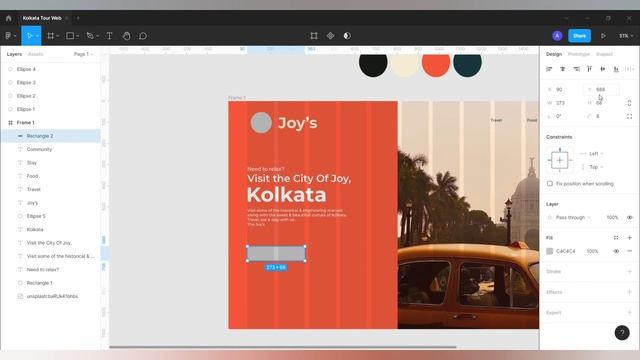Click the Use as mask icon
Viewport: 640px width, 360px height.
tap(347, 36)
